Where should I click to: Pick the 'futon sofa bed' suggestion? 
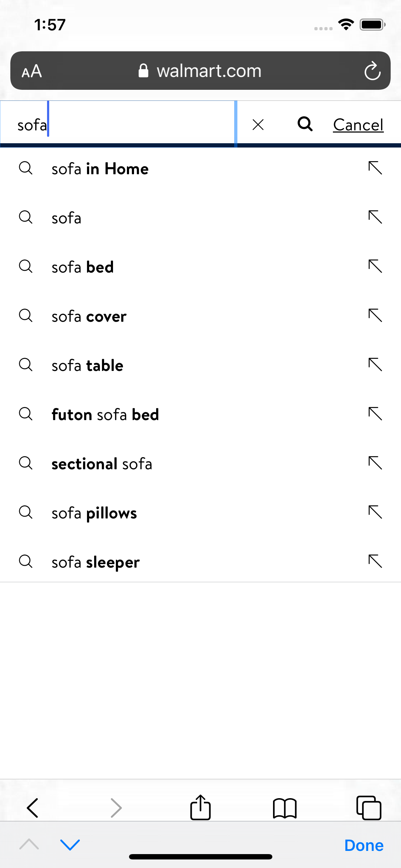[x=105, y=415]
